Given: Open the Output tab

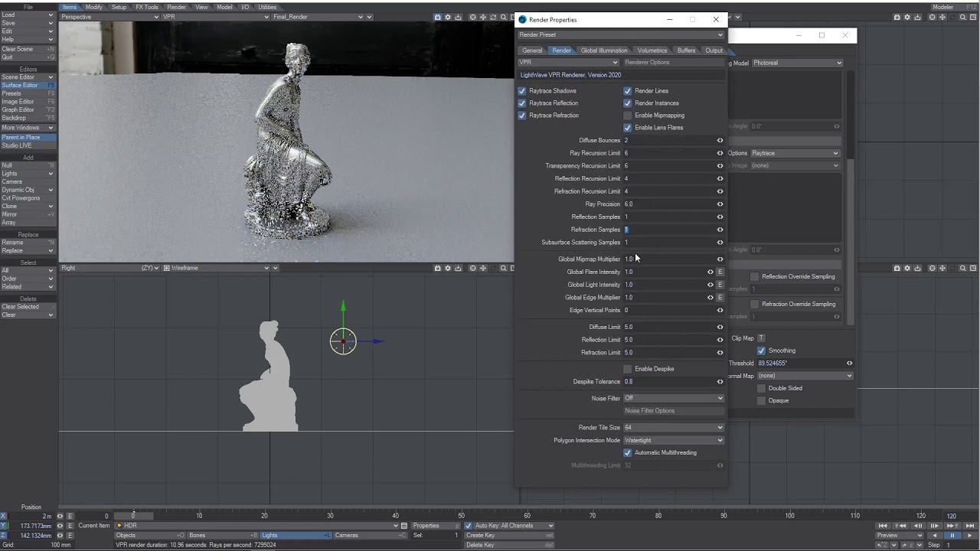Looking at the screenshot, I should 714,51.
